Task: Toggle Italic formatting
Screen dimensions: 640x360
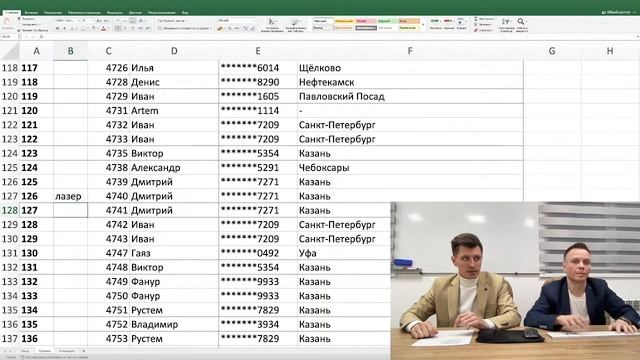Action: coord(64,29)
